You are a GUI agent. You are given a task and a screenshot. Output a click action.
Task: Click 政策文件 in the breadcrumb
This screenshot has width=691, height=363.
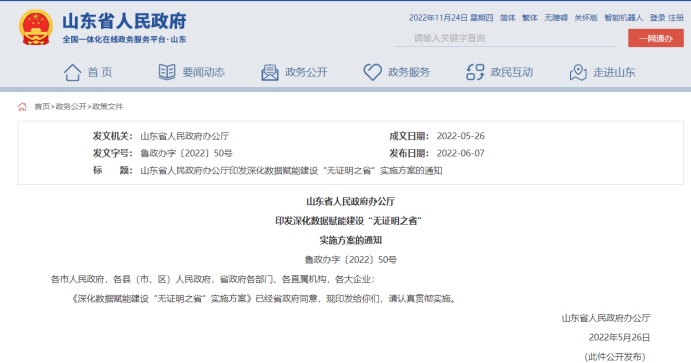tap(108, 107)
